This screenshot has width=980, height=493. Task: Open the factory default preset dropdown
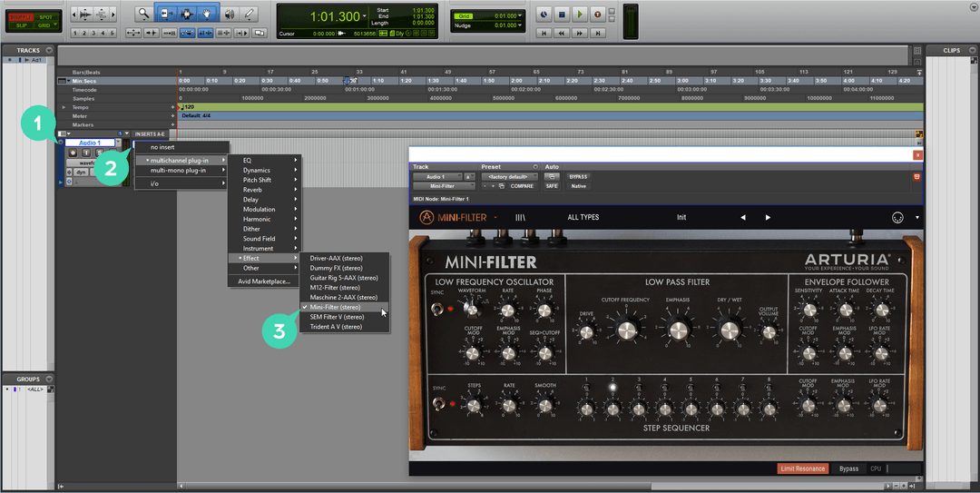coord(509,176)
